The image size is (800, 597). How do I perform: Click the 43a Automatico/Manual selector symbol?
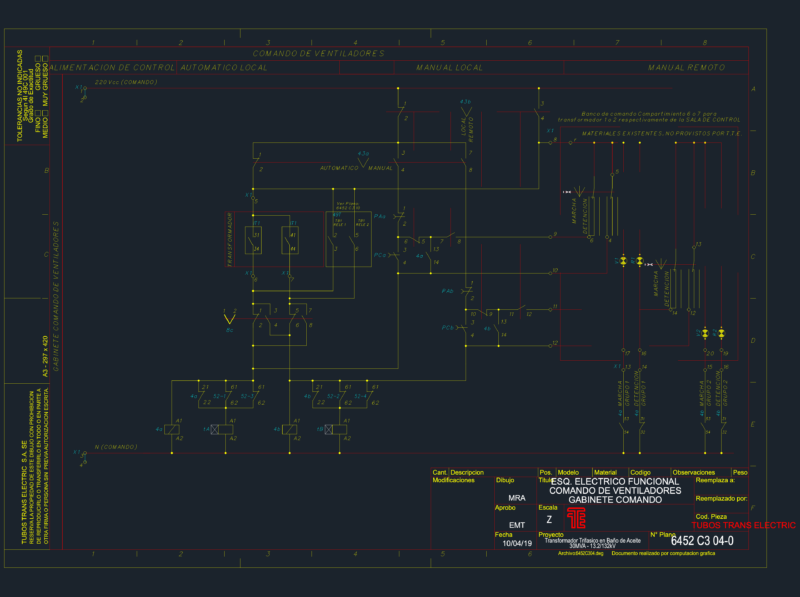(363, 163)
